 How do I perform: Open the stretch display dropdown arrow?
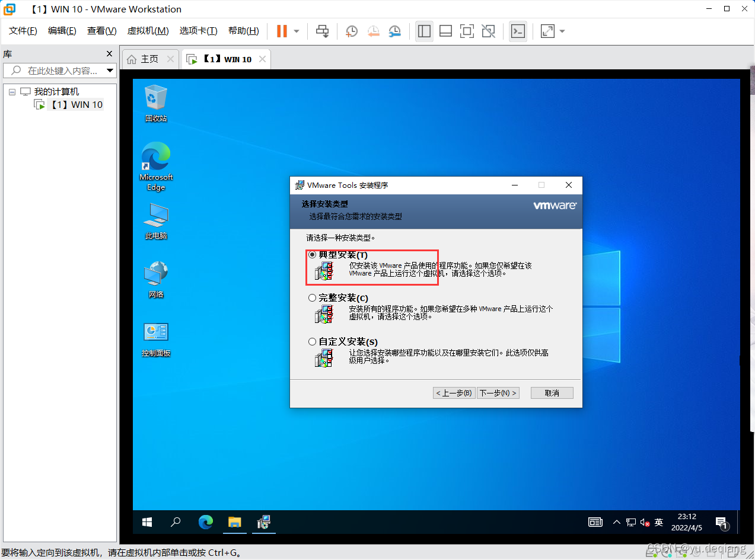[562, 31]
